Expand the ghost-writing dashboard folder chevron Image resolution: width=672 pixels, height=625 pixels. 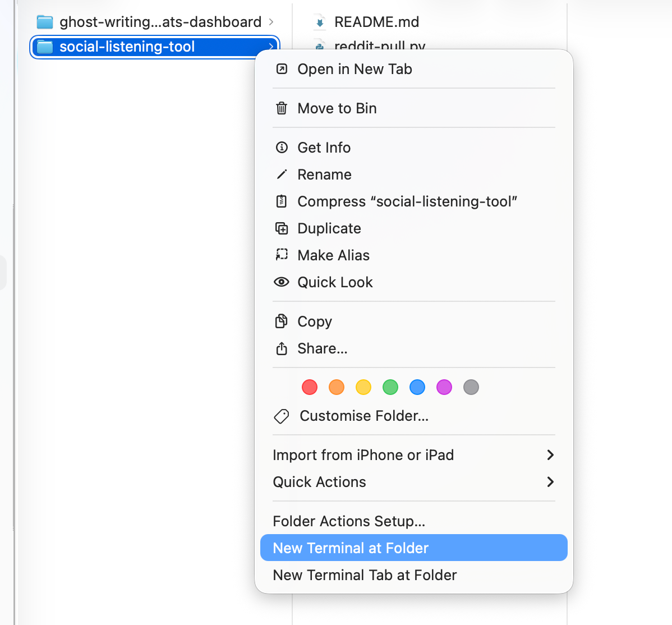pyautogui.click(x=271, y=22)
